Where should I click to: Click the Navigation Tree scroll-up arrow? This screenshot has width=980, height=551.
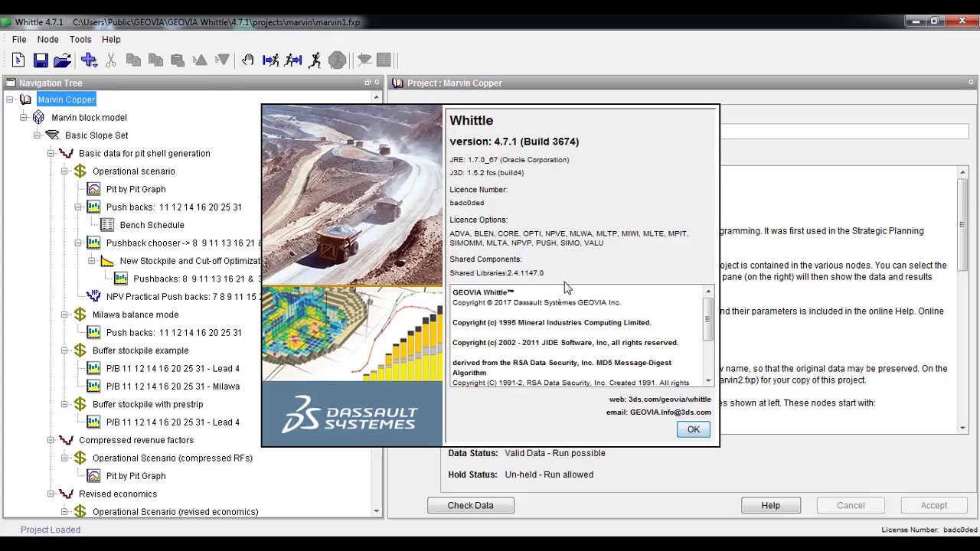point(376,98)
